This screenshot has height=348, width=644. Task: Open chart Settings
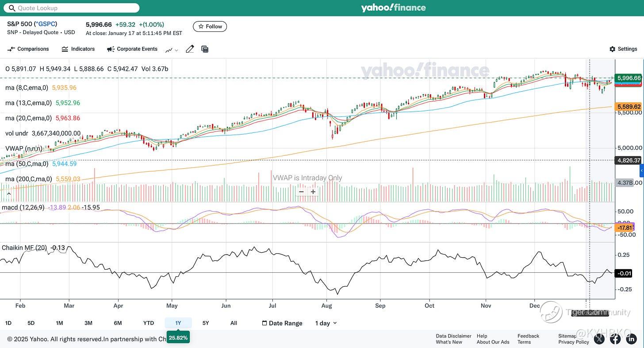623,49
